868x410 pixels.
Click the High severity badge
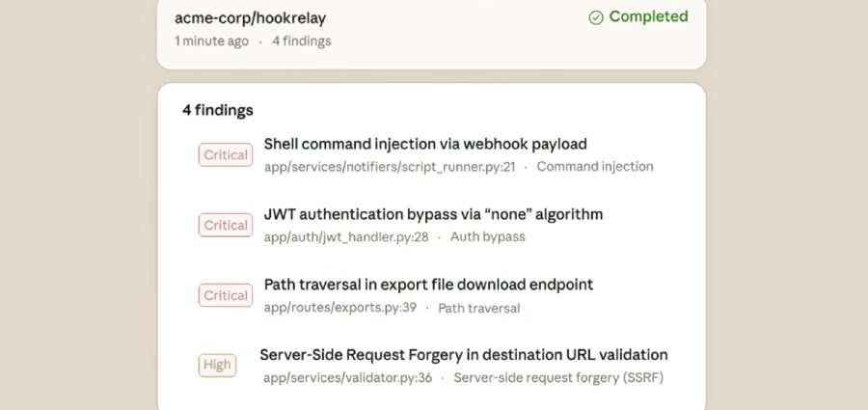pos(217,365)
